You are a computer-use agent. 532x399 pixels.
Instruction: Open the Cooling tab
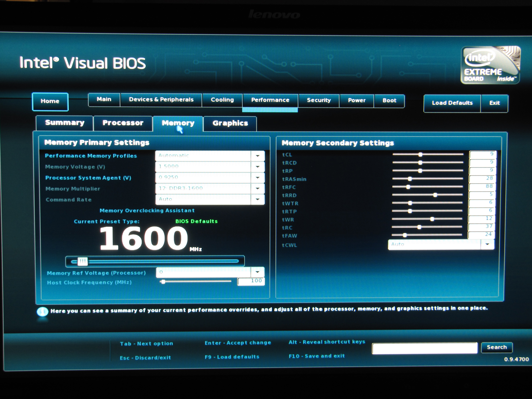222,100
